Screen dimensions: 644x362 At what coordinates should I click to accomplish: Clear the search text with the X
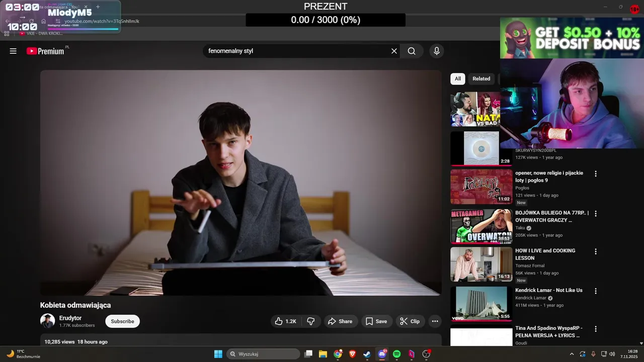[x=394, y=51]
